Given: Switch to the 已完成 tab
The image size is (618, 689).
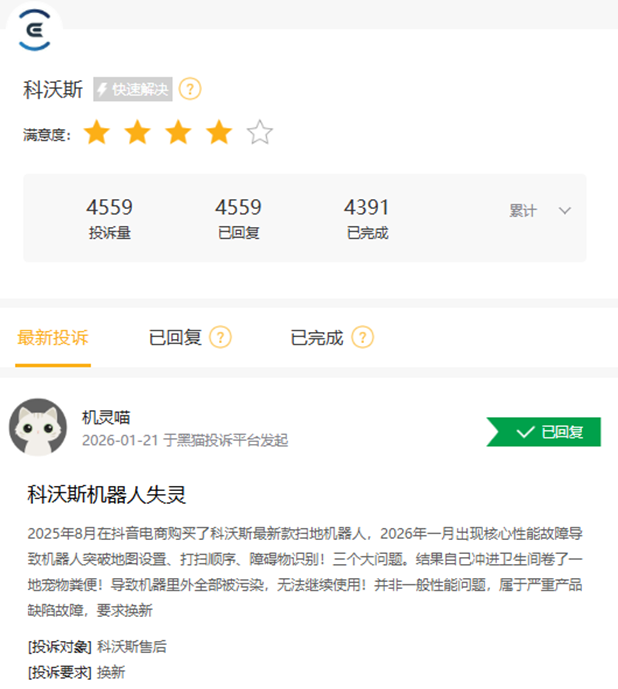Looking at the screenshot, I should 316,337.
